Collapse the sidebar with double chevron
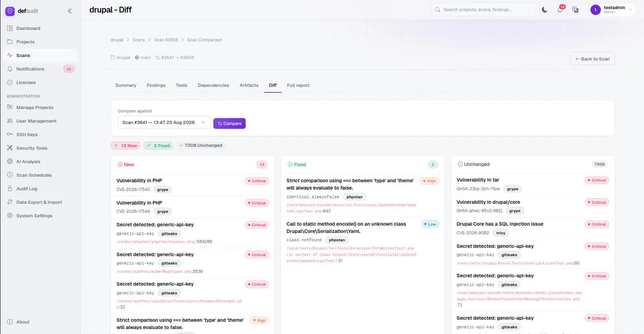Screen dimensions: 644x334 [x=69, y=11]
